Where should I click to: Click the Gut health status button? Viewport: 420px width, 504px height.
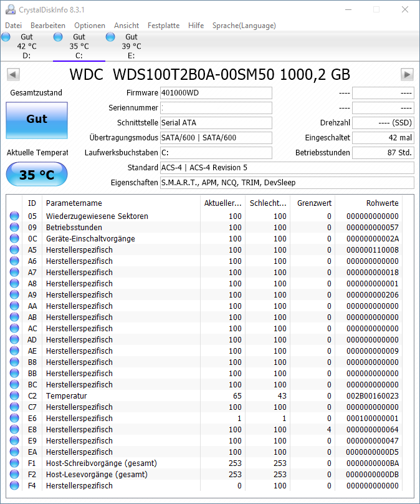[x=37, y=120]
